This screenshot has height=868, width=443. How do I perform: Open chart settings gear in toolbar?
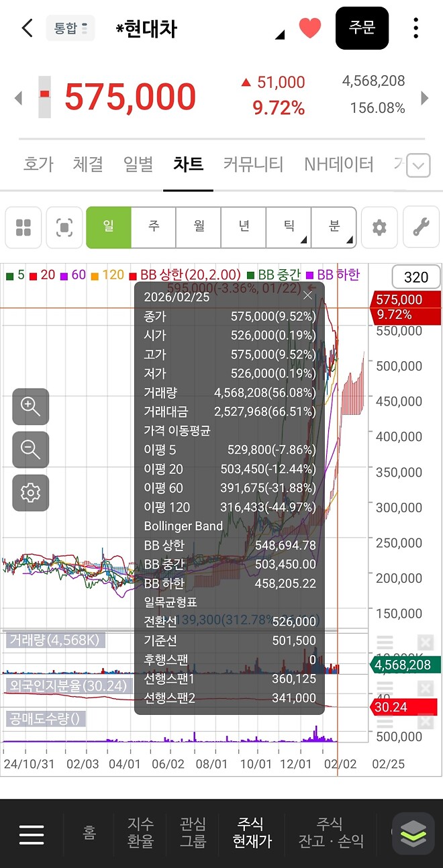(x=379, y=228)
